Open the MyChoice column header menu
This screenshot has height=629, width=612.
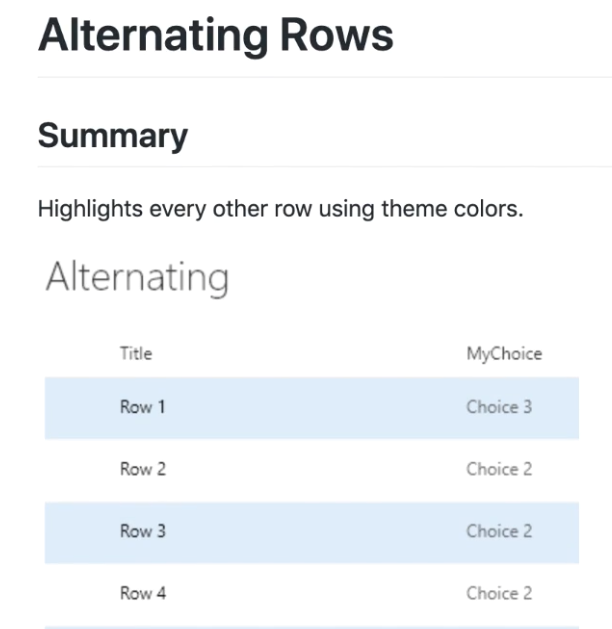504,354
